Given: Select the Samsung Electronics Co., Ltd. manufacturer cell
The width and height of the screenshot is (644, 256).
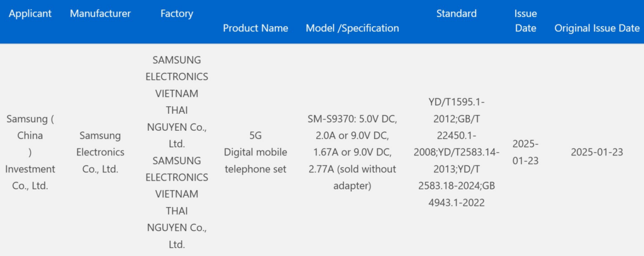Looking at the screenshot, I should coord(101,152).
